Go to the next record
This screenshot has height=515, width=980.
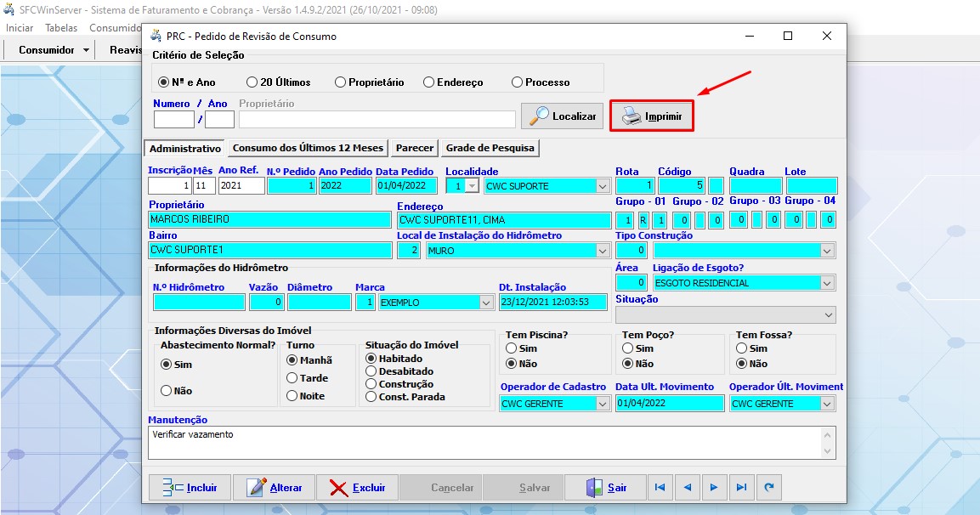pyautogui.click(x=714, y=488)
